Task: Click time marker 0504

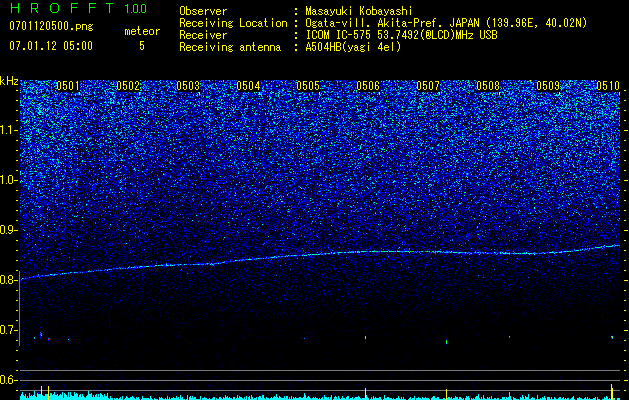Action: click(248, 86)
